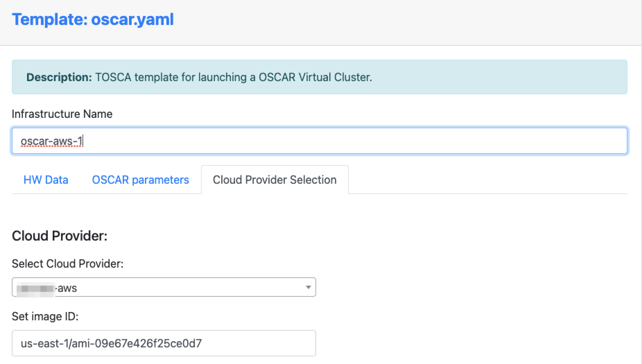
Task: Click the cloud provider dropdown arrow
Action: click(x=308, y=287)
